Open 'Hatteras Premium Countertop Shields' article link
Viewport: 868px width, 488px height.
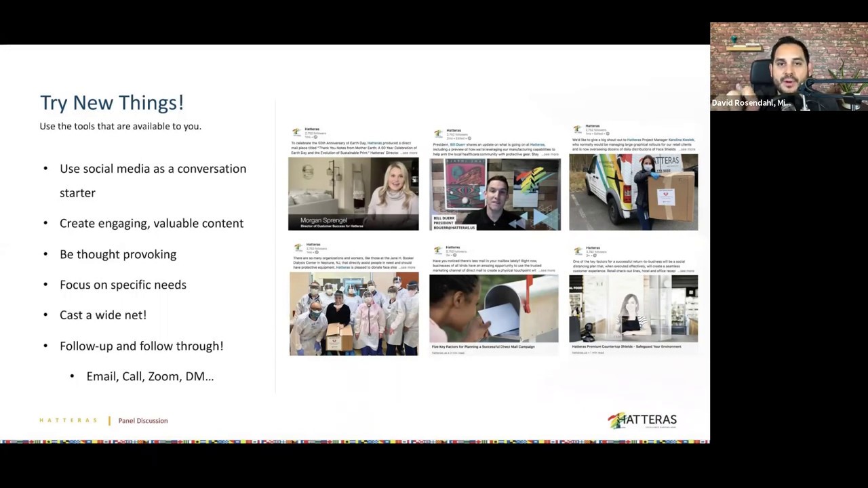pyautogui.click(x=627, y=346)
